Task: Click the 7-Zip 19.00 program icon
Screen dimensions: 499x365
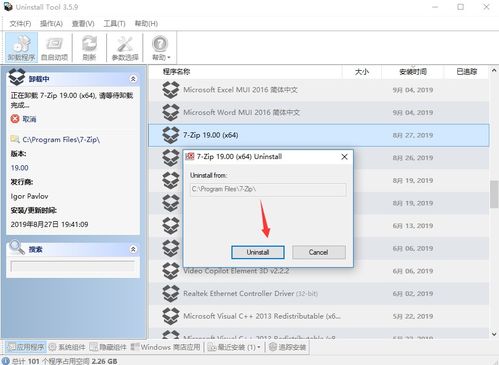Action: click(171, 135)
